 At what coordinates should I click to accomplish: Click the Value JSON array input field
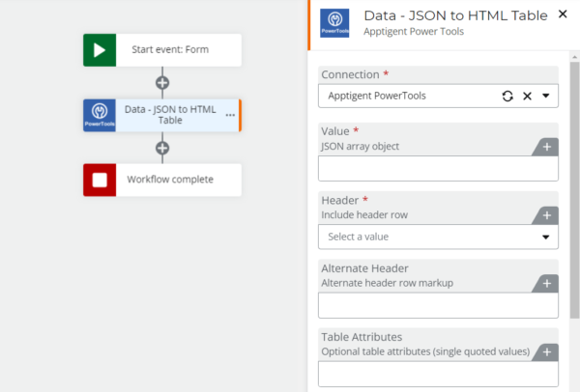(438, 169)
